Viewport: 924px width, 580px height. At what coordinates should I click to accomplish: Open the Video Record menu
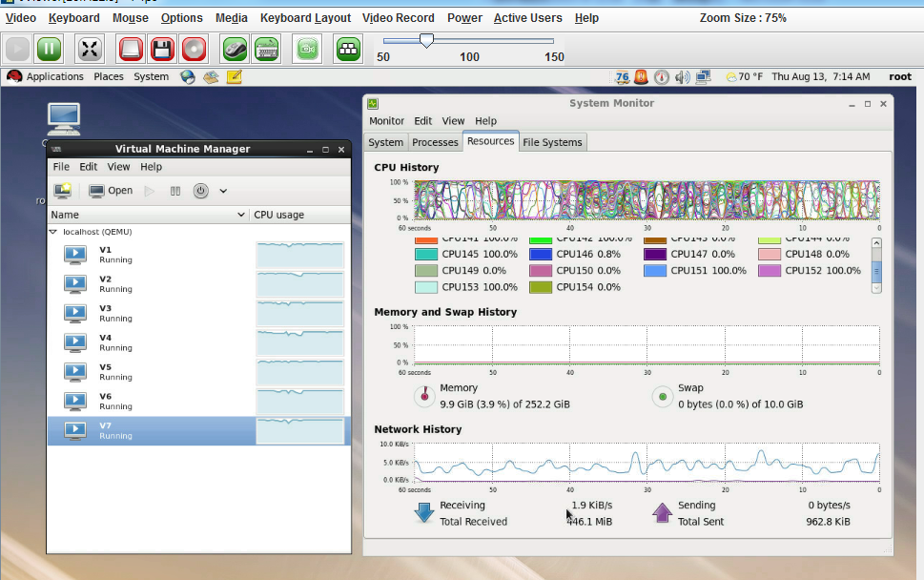pyautogui.click(x=399, y=18)
